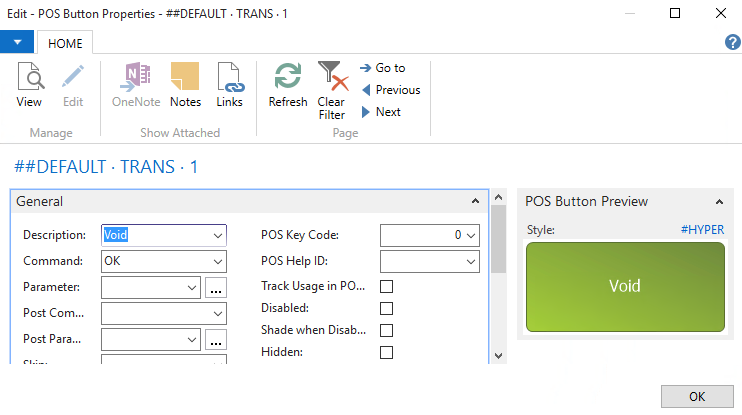Open the help question mark icon
This screenshot has height=415, width=742.
[x=731, y=42]
